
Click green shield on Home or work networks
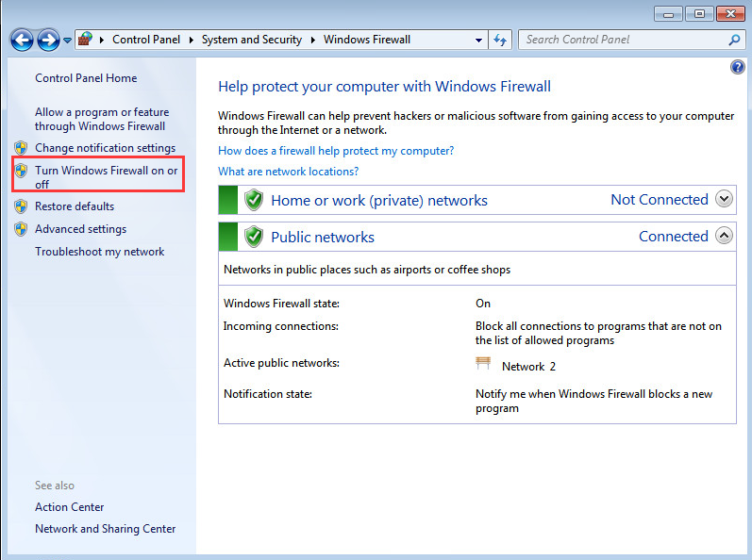click(x=254, y=200)
